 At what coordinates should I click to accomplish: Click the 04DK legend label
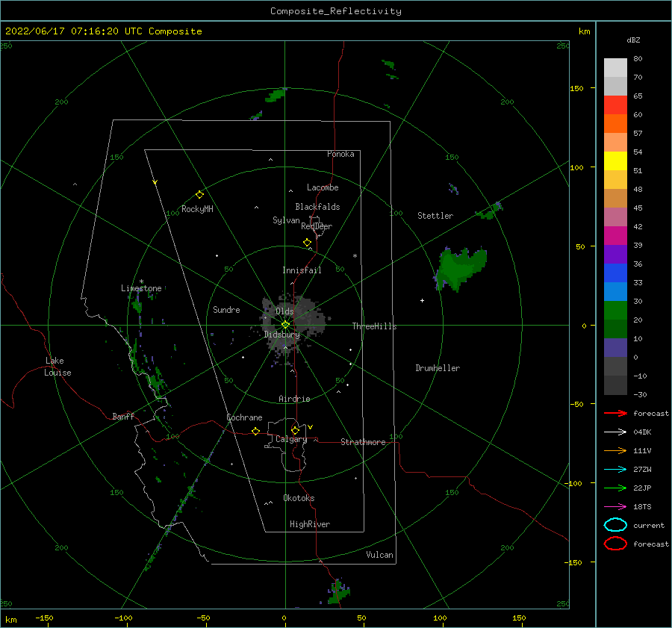coord(642,432)
